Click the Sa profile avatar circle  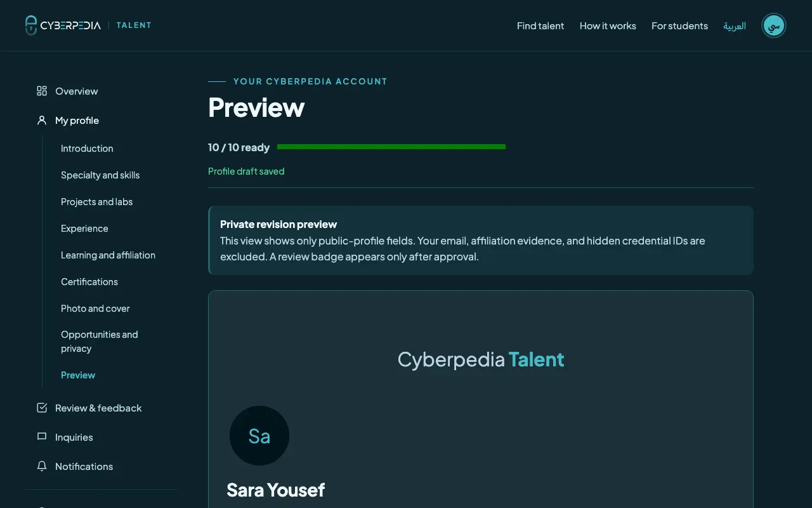click(259, 436)
